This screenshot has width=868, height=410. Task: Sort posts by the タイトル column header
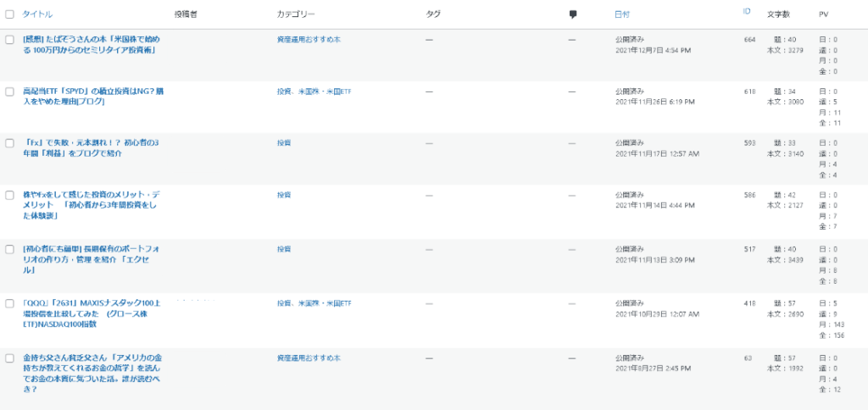point(38,14)
